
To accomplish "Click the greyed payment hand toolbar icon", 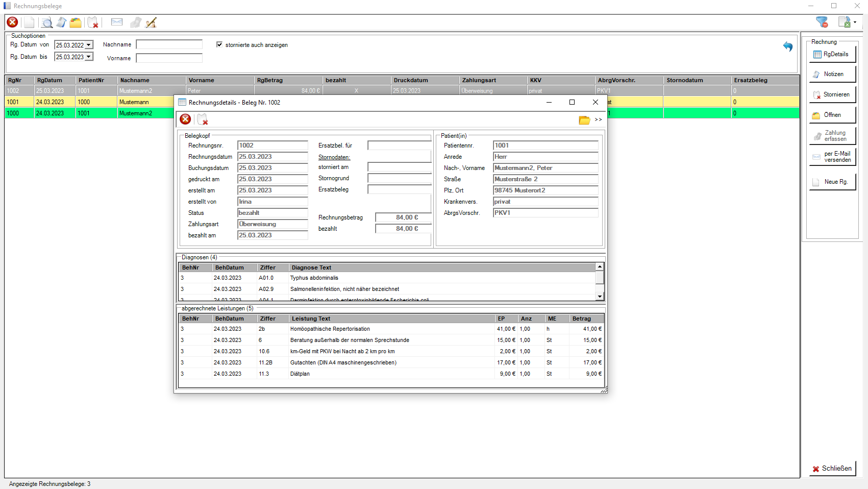I will tap(136, 22).
